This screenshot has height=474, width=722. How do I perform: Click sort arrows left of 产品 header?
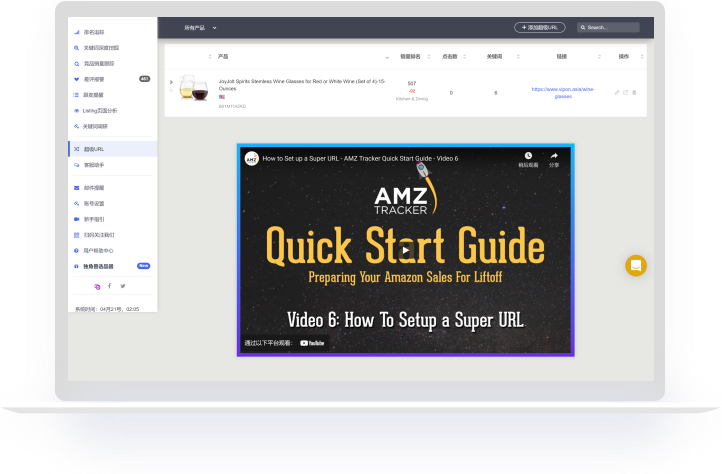[x=210, y=57]
